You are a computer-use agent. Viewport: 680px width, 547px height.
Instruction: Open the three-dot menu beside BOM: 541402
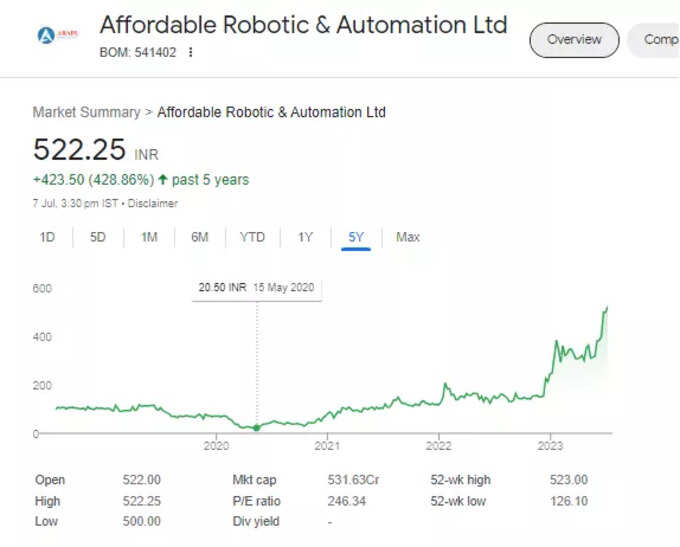click(x=190, y=52)
